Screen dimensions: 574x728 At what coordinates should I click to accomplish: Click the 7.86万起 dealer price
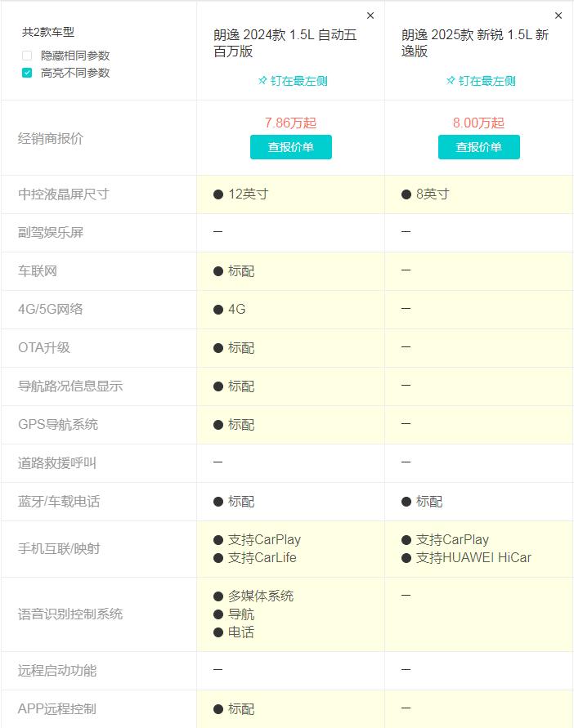(x=290, y=123)
